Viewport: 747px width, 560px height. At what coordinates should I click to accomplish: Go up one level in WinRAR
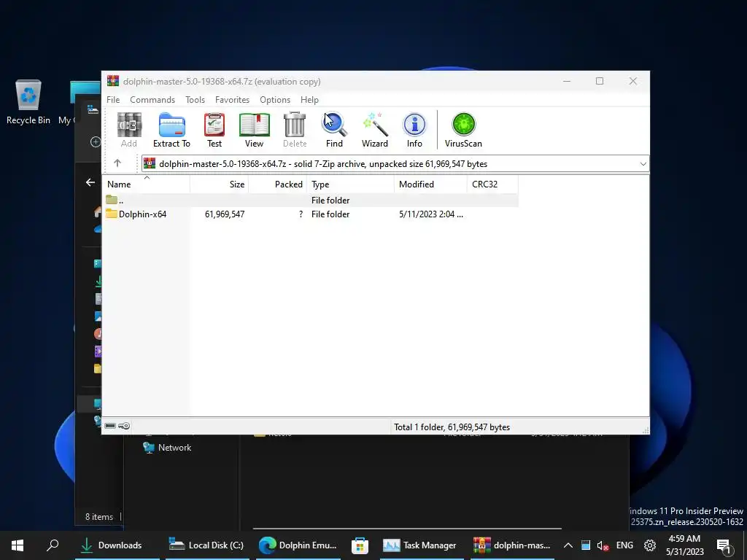coord(117,163)
